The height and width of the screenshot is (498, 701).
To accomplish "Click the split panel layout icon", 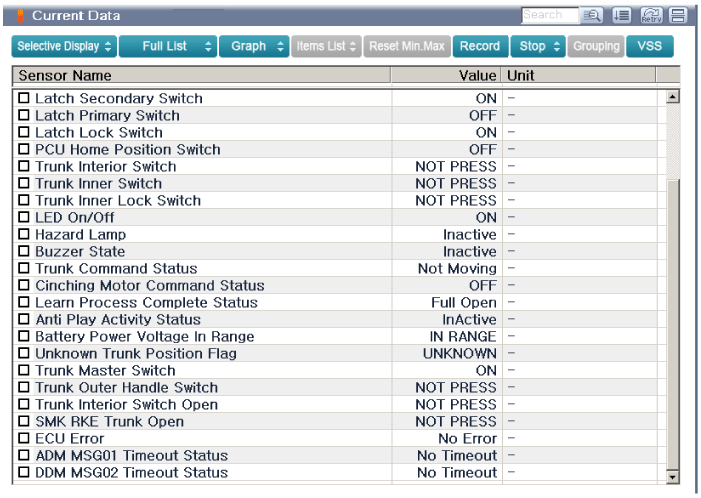I will [677, 16].
